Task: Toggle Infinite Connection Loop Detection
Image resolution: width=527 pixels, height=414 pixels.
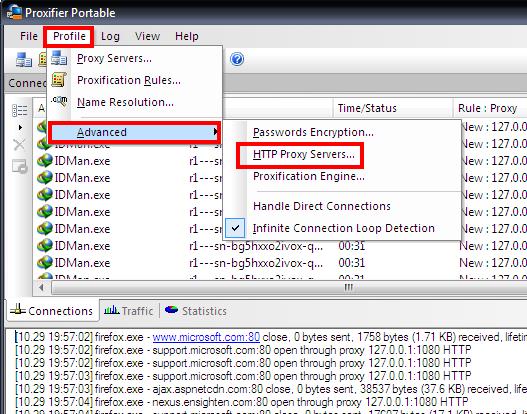Action: point(342,228)
